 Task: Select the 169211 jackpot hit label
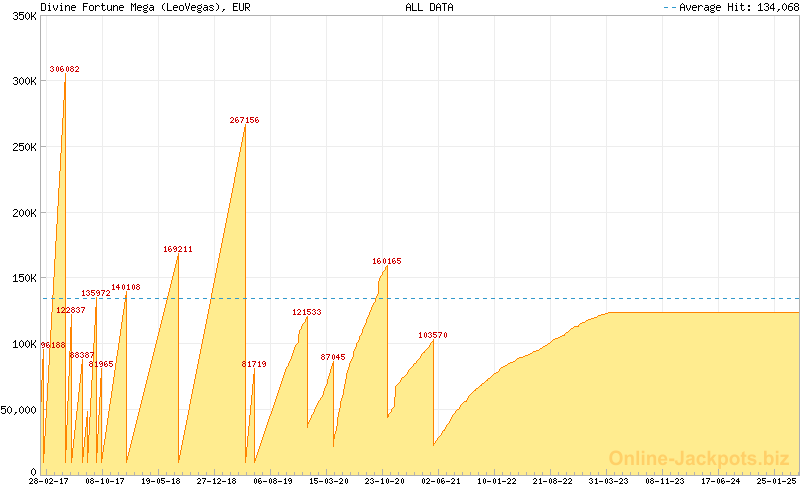point(178,249)
